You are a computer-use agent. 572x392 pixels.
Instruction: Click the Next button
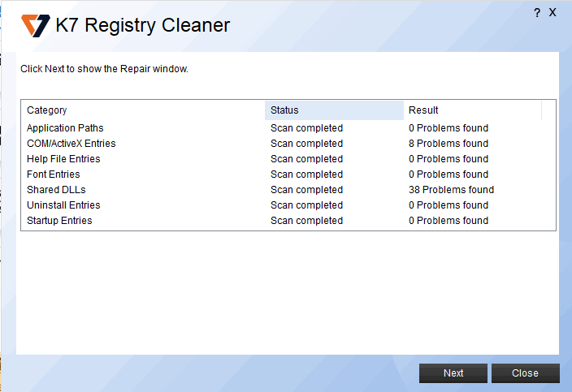pyautogui.click(x=453, y=373)
